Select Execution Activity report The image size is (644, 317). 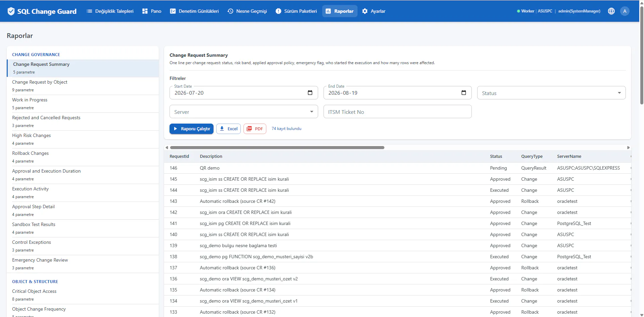click(83, 193)
